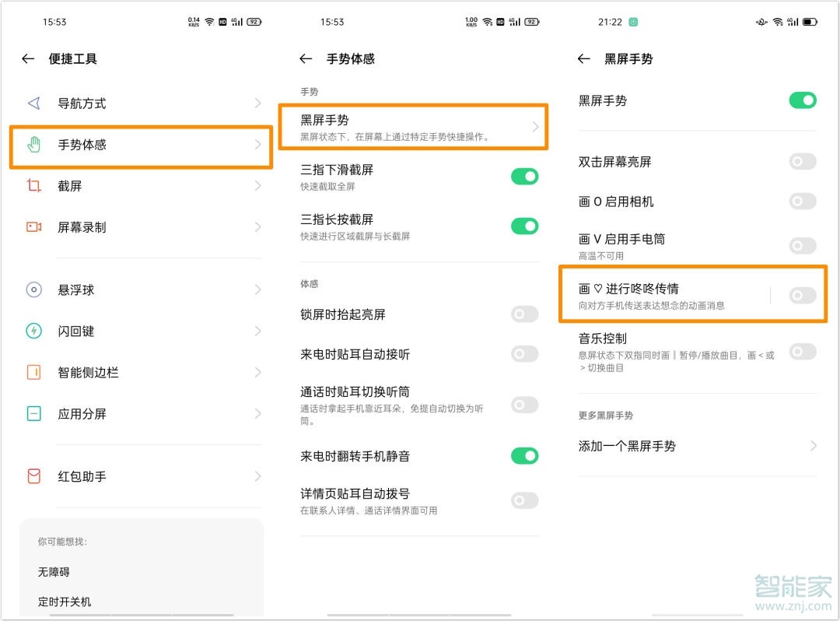Tap the 闪回键 flash-back key icon
840x621 pixels.
tap(34, 331)
